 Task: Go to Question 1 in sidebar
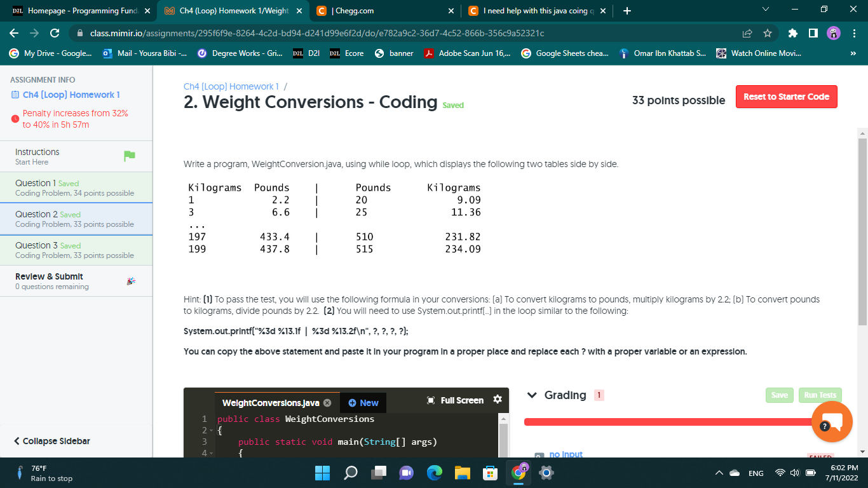tap(76, 187)
